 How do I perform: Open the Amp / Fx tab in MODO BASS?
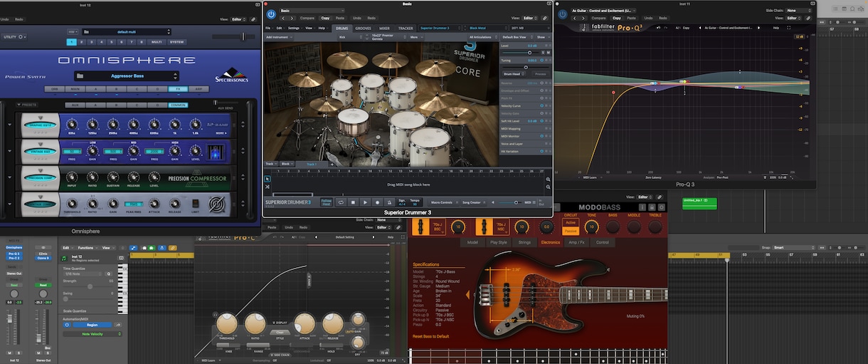(x=577, y=242)
